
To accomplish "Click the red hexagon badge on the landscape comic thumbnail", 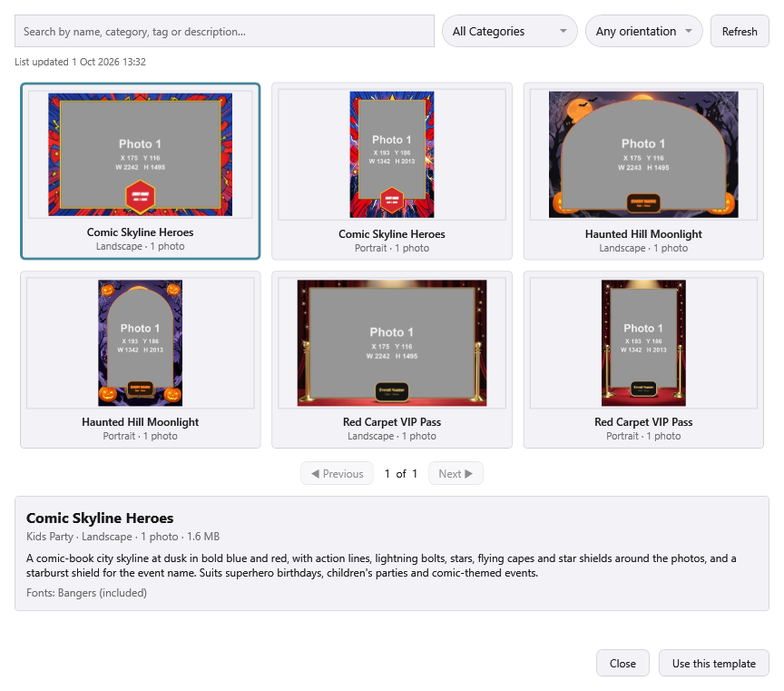I will tap(140, 197).
